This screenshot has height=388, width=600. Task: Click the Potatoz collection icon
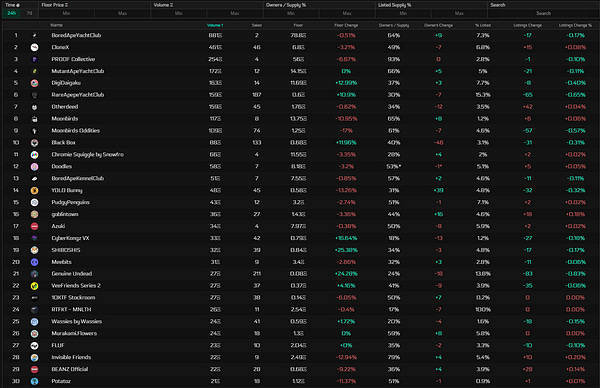click(x=34, y=381)
